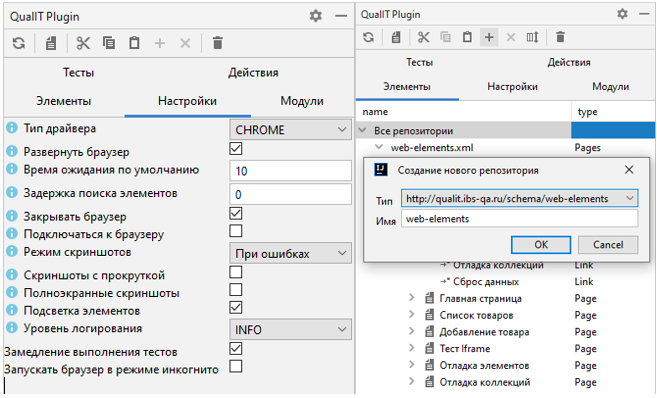Click the sort/reorder icon in right panel toolbar
The image size is (657, 398).
(x=533, y=37)
